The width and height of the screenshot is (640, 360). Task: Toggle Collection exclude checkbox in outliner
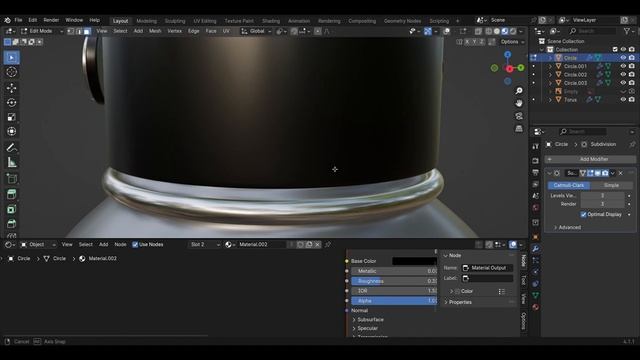[x=615, y=49]
